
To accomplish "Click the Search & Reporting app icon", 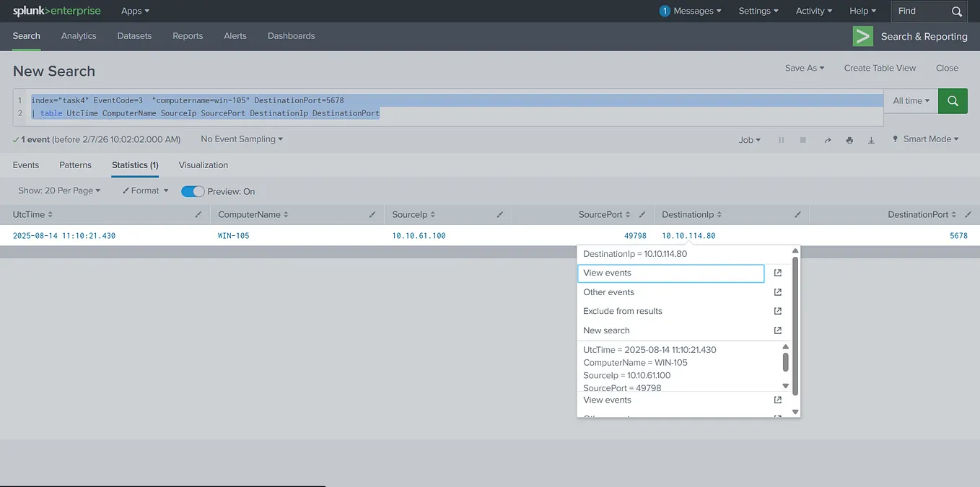I will (863, 36).
